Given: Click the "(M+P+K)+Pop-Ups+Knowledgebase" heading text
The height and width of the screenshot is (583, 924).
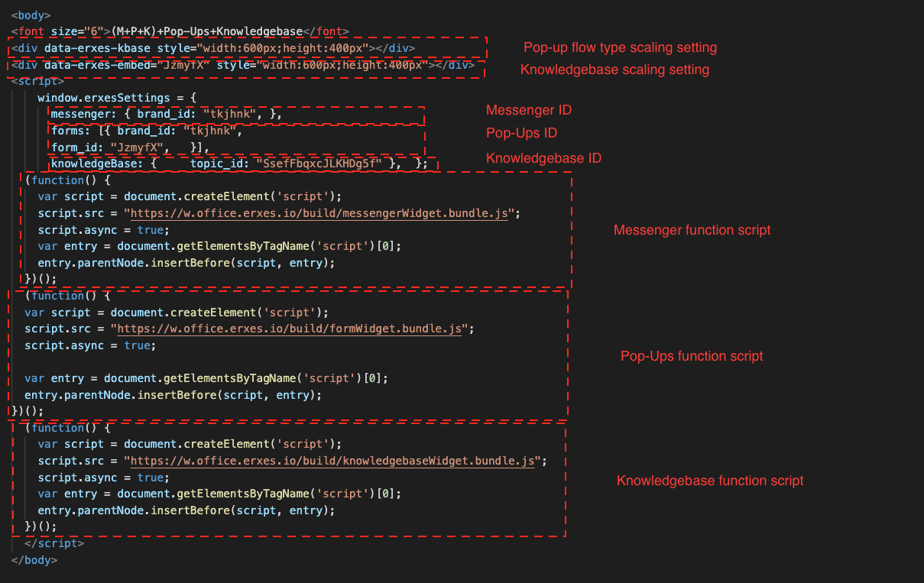Looking at the screenshot, I should point(206,31).
